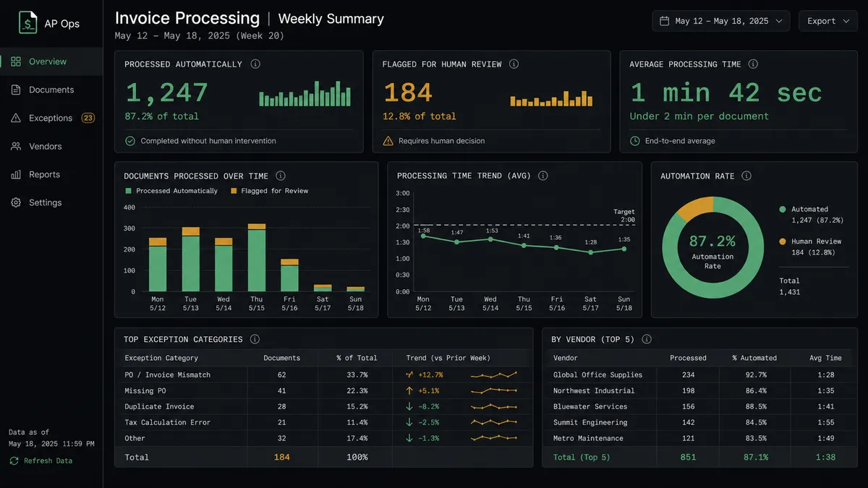Image resolution: width=868 pixels, height=488 pixels.
Task: Click down arrow icon in Duplicate Invoice trend
Action: coord(409,406)
